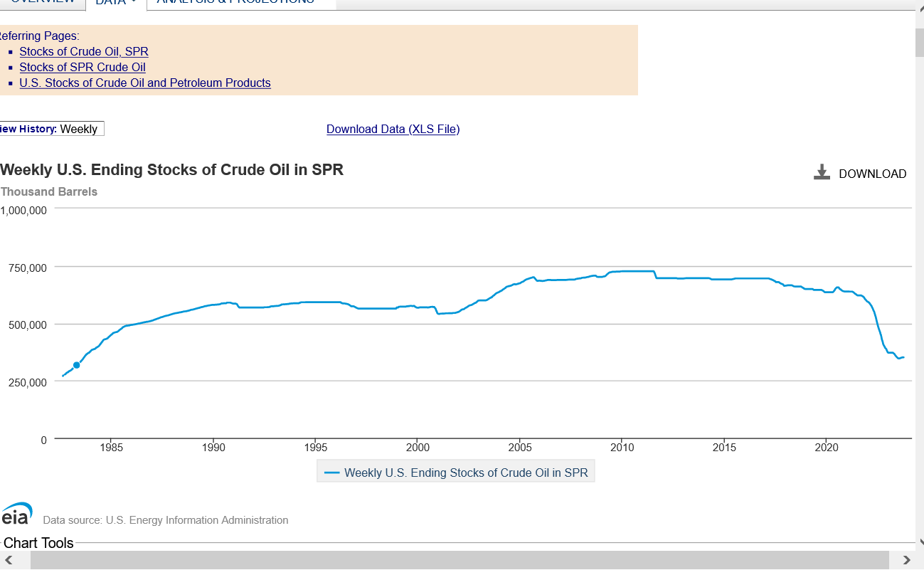
Task: Click the eia logo below the chart
Action: (16, 515)
